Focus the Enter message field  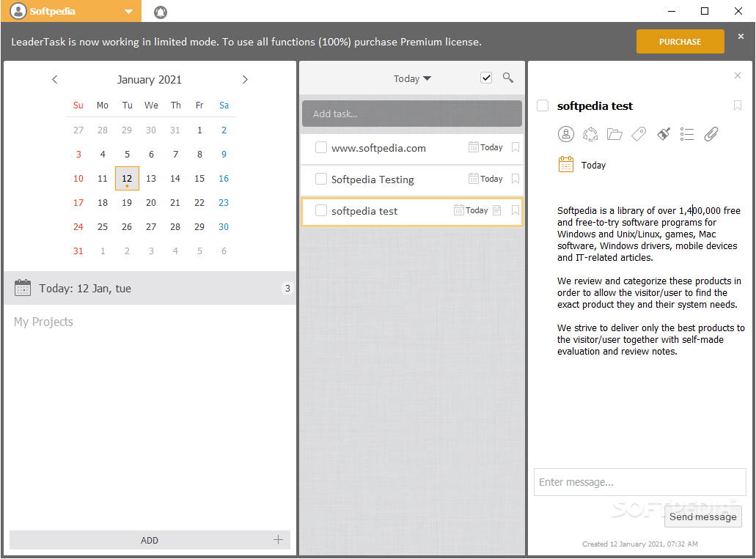click(x=640, y=482)
